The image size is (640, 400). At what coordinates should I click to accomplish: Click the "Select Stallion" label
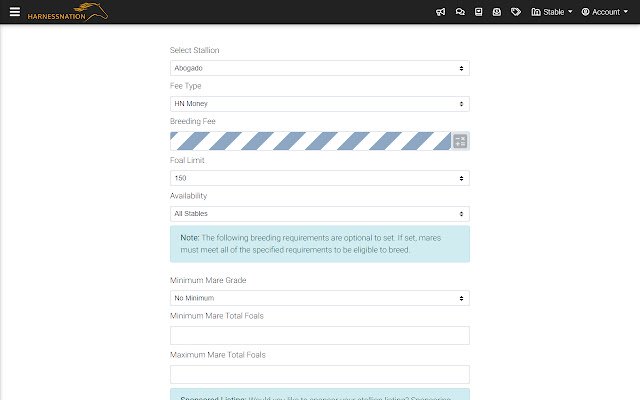pyautogui.click(x=194, y=50)
